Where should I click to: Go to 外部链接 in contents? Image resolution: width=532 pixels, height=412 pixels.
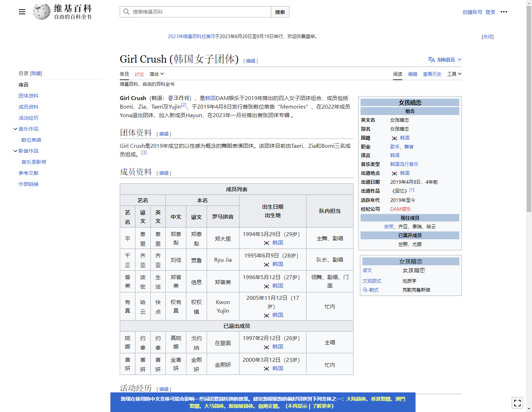coord(29,184)
